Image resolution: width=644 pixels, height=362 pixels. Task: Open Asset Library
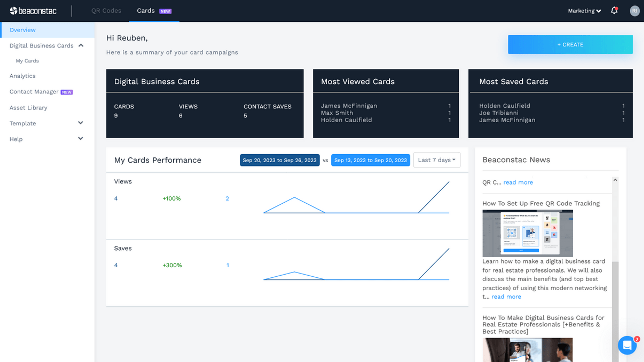(28, 108)
